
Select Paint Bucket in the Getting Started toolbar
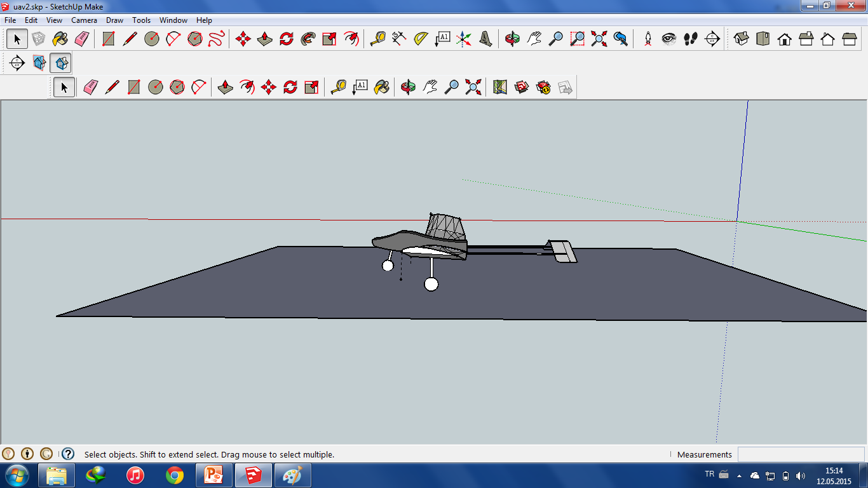point(381,87)
